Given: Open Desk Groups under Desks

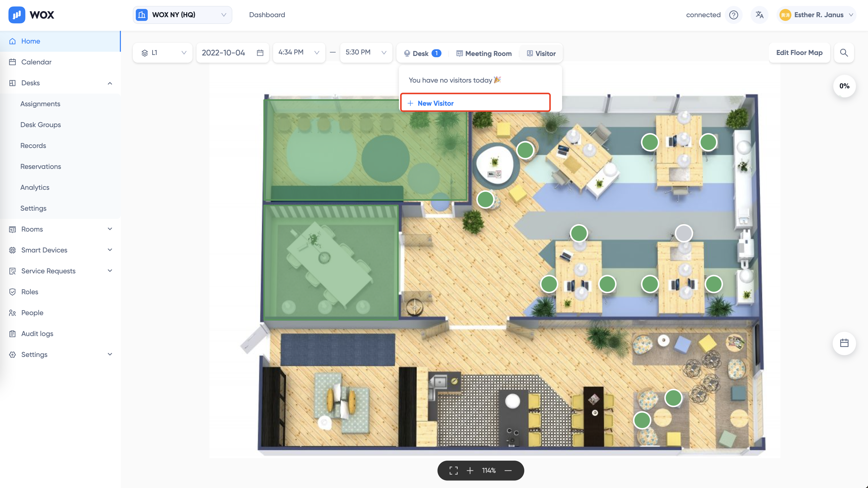Looking at the screenshot, I should (41, 125).
